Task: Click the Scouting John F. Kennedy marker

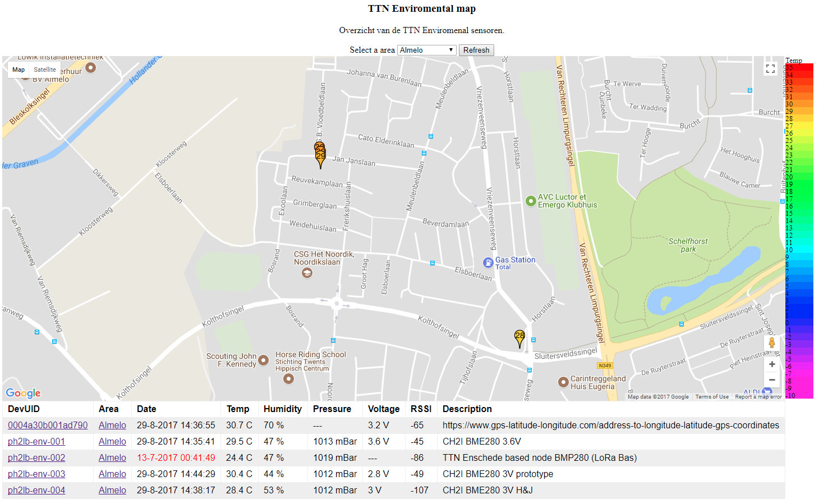Action: [263, 360]
